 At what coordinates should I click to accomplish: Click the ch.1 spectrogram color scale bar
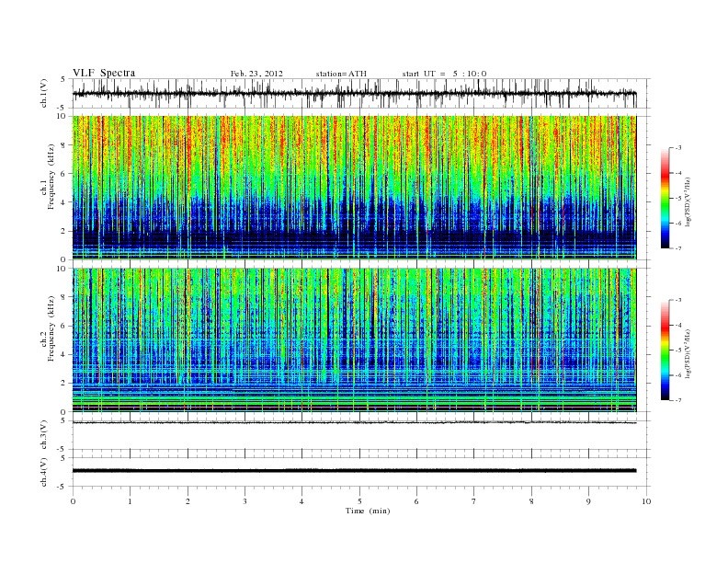(x=665, y=199)
